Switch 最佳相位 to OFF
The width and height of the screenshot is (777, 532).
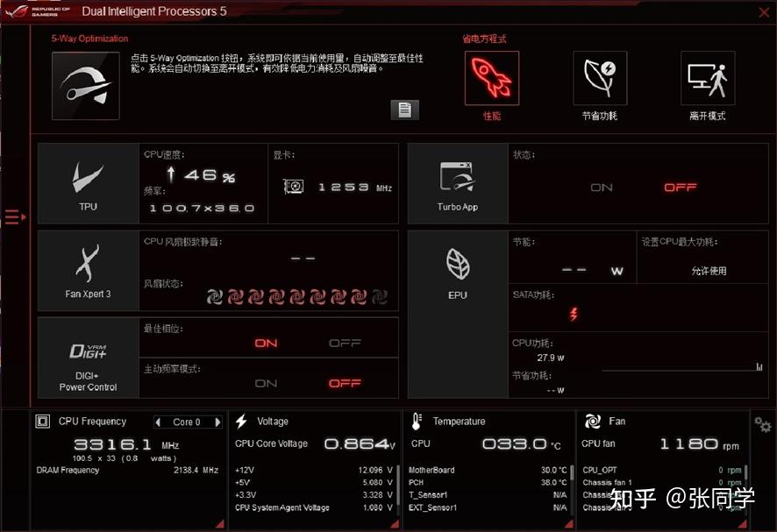point(346,344)
